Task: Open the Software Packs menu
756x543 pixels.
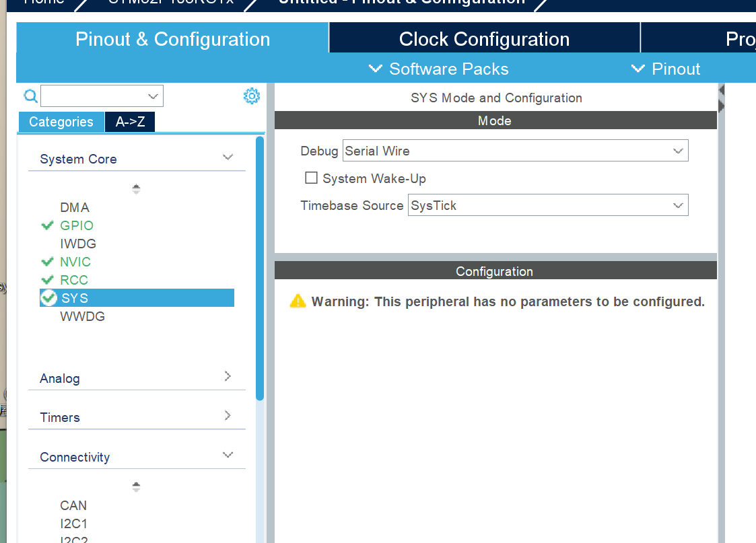Action: [439, 69]
